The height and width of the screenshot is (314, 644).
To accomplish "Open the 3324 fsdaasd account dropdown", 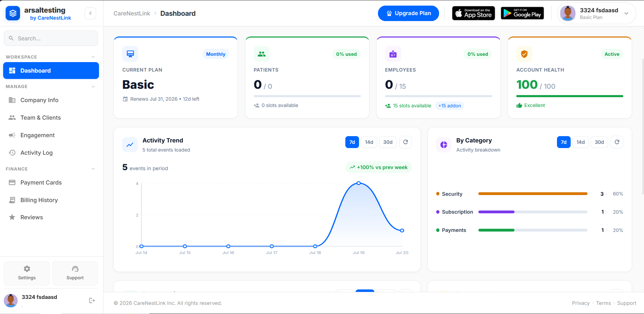I will [597, 13].
